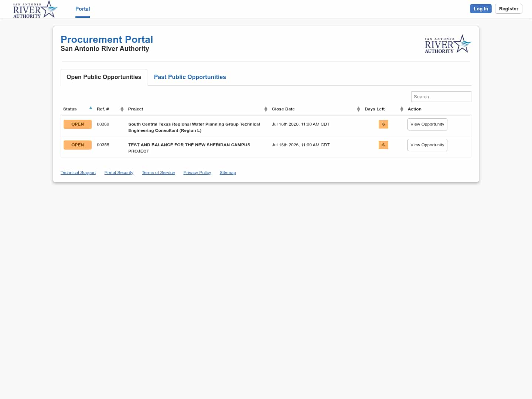Click the Status column header
Screen dimensions: 532x399
(x=70, y=109)
